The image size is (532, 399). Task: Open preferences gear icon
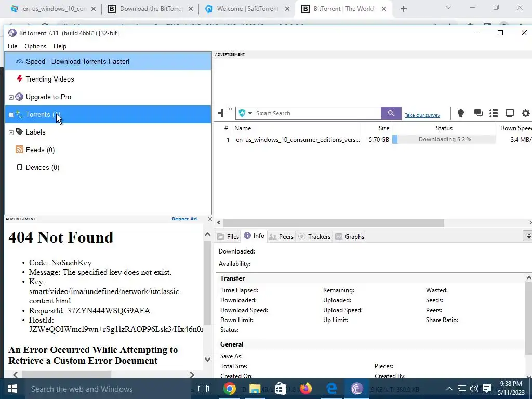[x=526, y=113]
